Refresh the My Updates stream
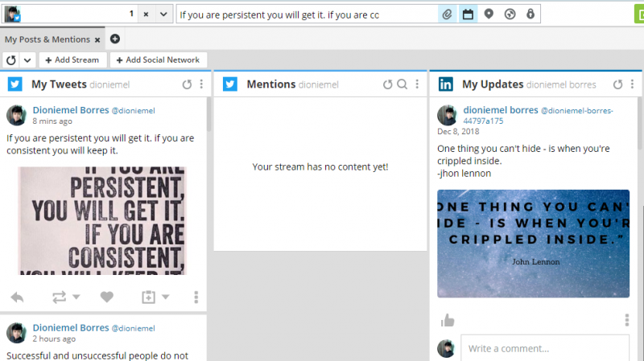 point(617,84)
